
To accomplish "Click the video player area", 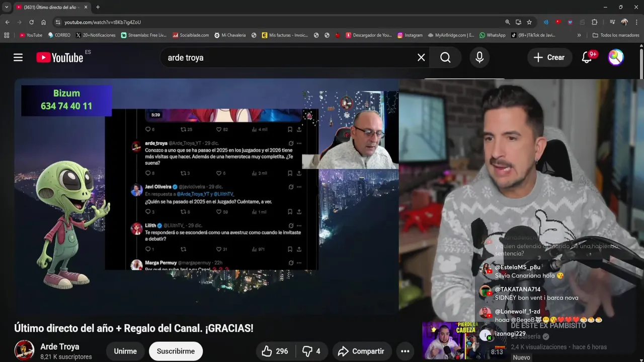I will (206, 196).
